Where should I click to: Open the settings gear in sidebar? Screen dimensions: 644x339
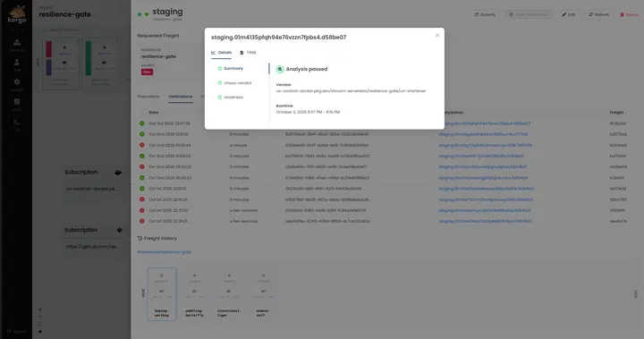coord(17,83)
